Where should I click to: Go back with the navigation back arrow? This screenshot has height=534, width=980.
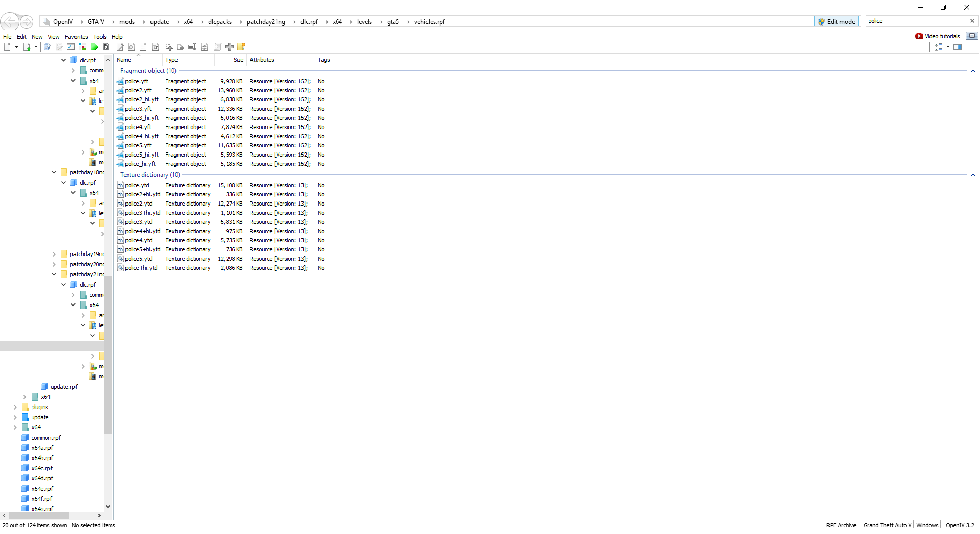pyautogui.click(x=9, y=21)
